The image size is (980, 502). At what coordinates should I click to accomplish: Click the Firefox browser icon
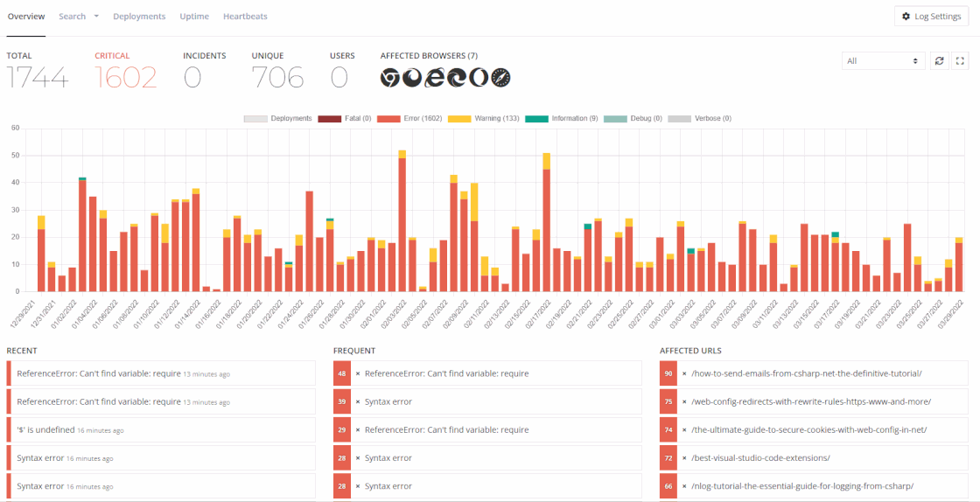coord(412,78)
